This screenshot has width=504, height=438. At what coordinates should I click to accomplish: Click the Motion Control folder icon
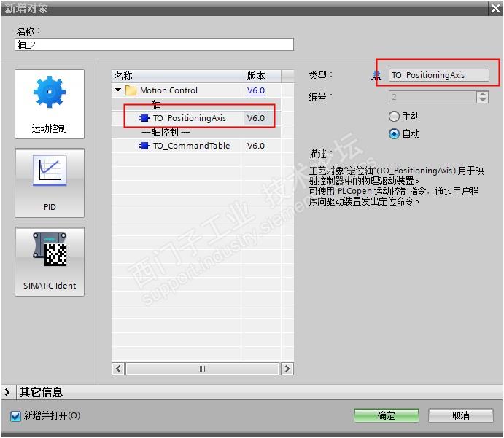pyautogui.click(x=131, y=90)
